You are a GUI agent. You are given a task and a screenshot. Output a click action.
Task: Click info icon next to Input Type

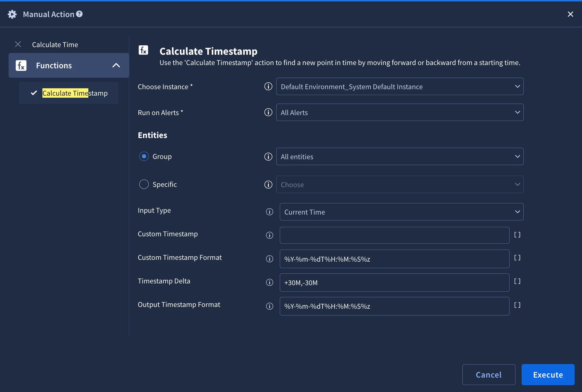269,212
